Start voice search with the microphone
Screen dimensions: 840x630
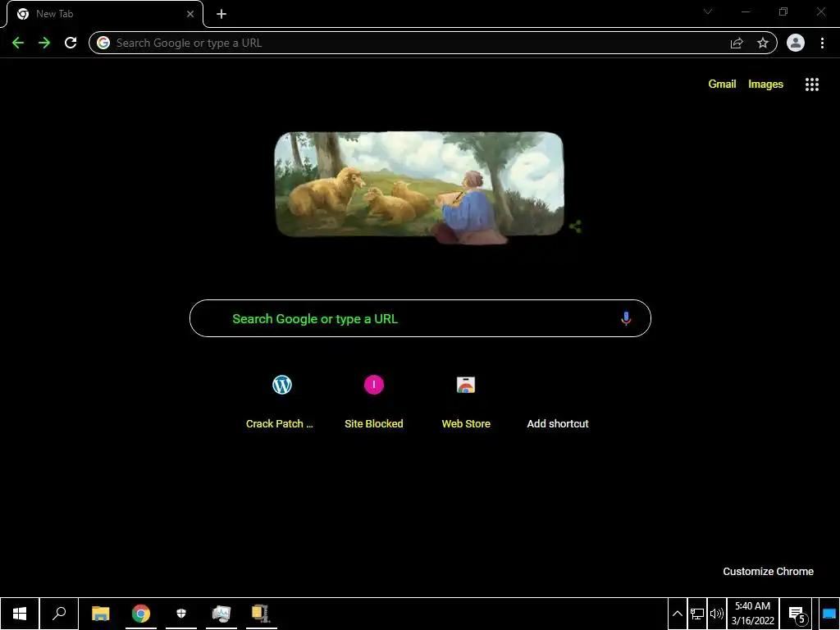[626, 319]
